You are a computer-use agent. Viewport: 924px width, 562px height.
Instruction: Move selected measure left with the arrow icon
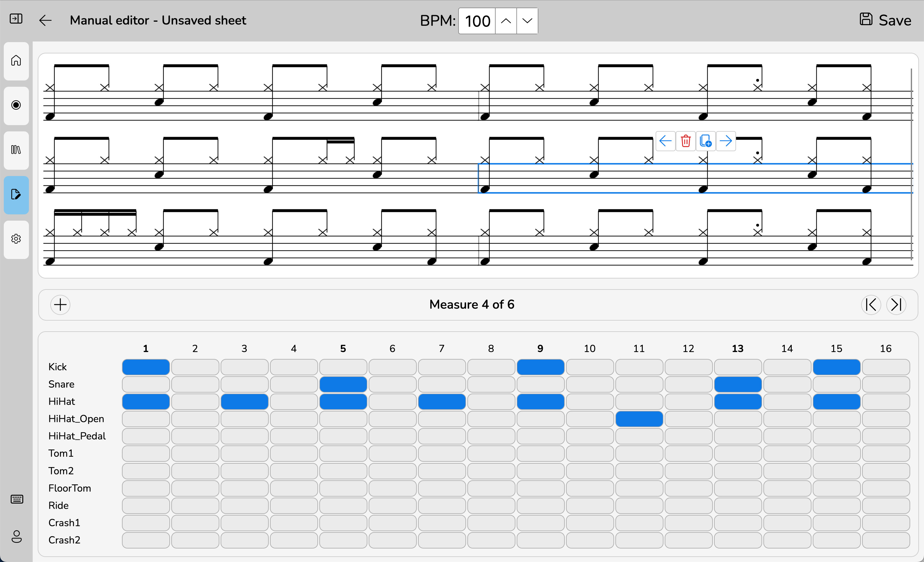tap(665, 140)
